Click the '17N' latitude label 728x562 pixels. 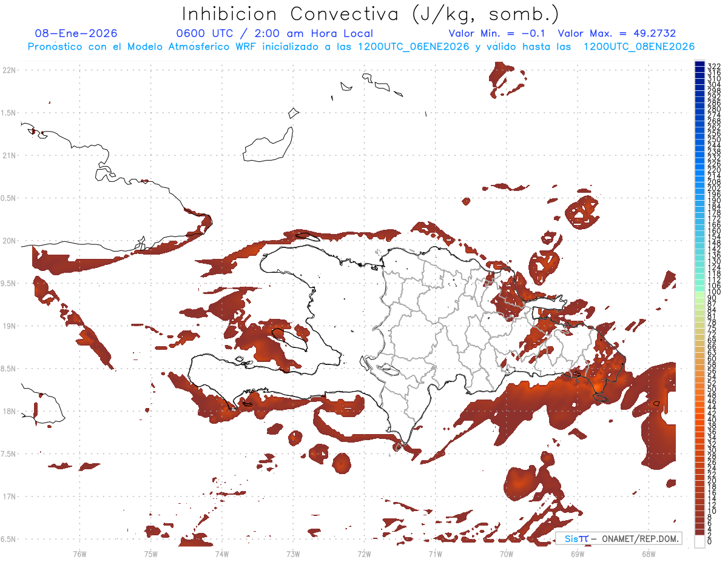coord(10,497)
